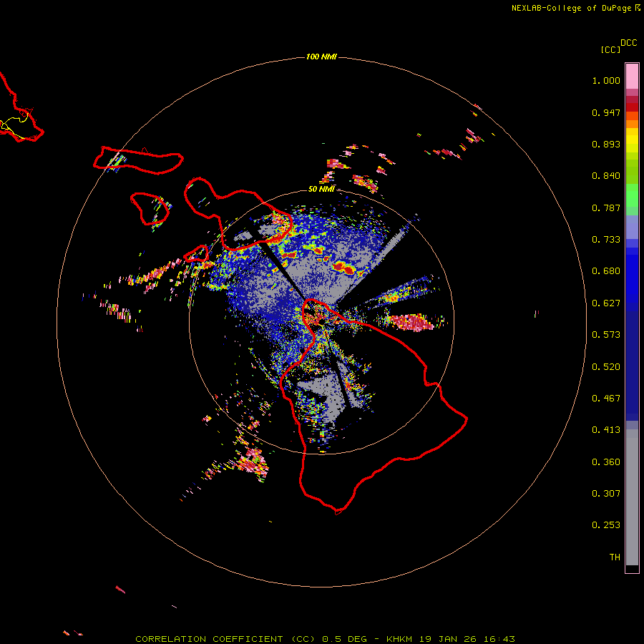Select the 0.467 scale value

point(606,399)
